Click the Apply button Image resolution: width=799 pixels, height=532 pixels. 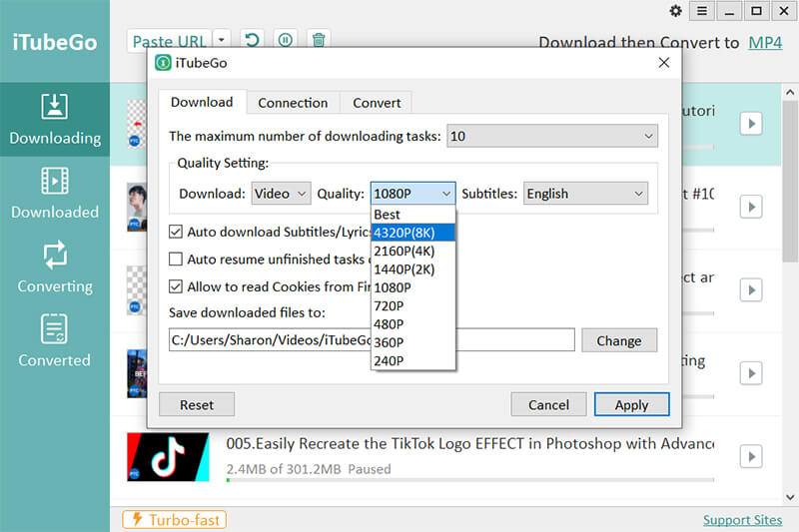click(x=632, y=404)
